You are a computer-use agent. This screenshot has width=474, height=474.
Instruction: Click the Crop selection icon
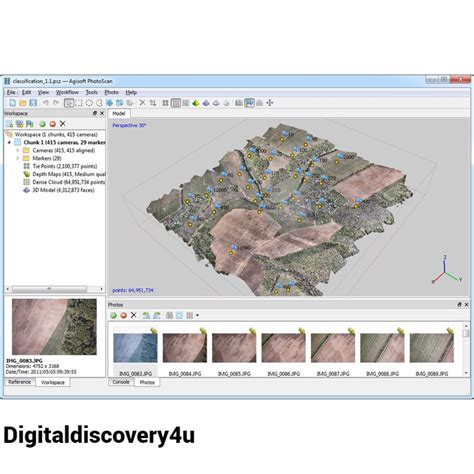pyautogui.click(x=153, y=103)
